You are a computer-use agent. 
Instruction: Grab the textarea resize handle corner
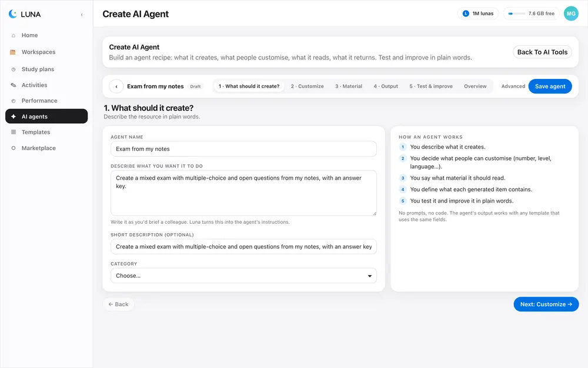pos(374,213)
